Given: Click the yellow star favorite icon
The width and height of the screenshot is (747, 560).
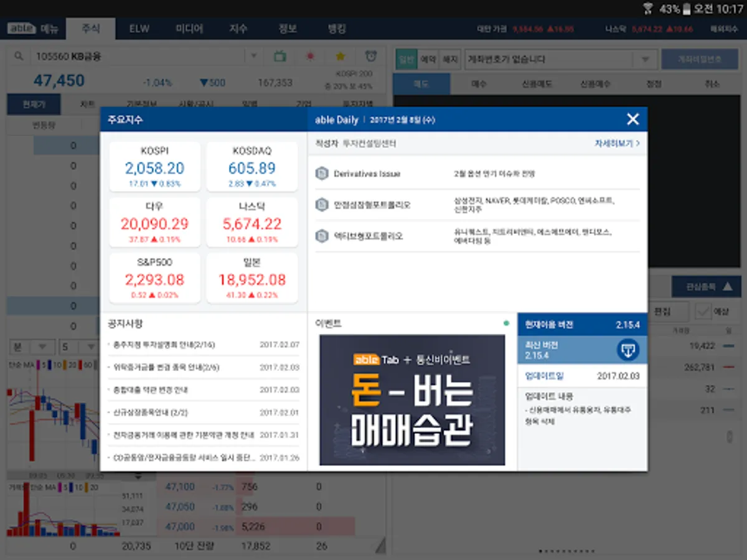Looking at the screenshot, I should tap(341, 56).
